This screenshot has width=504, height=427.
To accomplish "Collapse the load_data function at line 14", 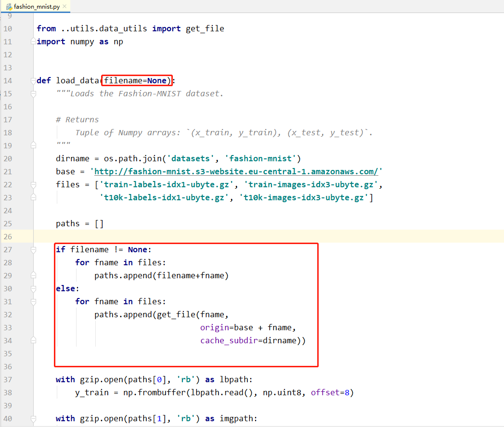I will click(x=33, y=80).
